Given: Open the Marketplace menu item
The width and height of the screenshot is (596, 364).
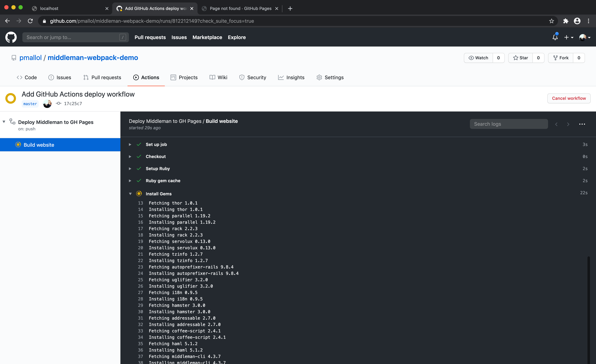Looking at the screenshot, I should (x=207, y=37).
